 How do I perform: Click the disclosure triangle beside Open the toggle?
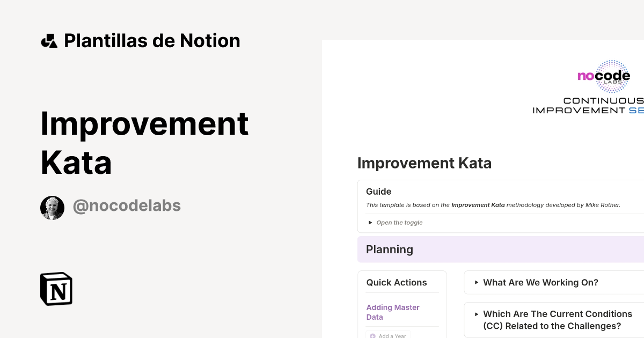tap(370, 222)
